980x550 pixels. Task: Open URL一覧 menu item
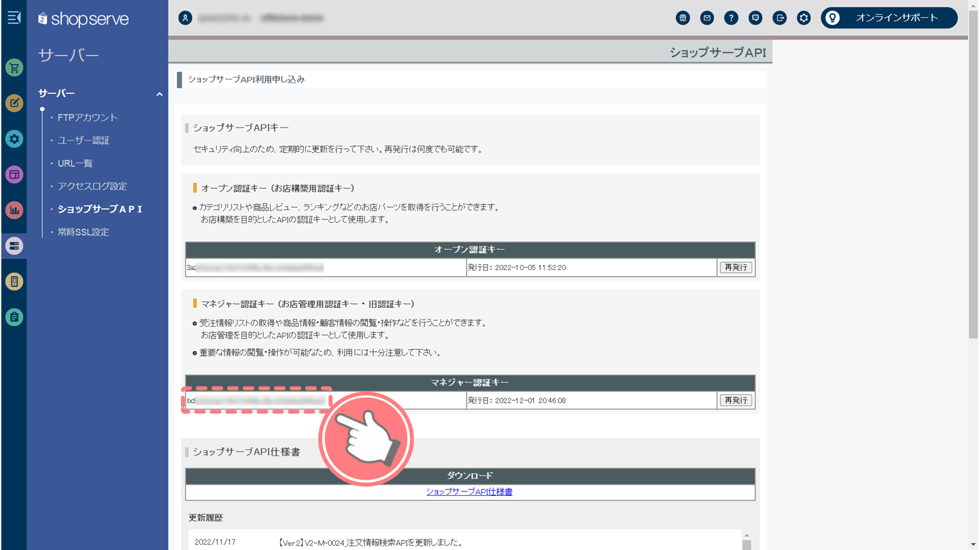tap(75, 163)
